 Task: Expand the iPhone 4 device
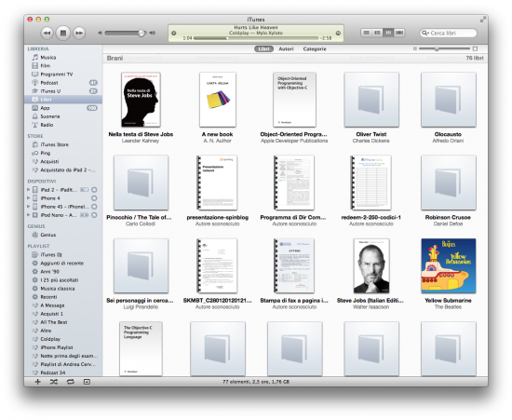pyautogui.click(x=29, y=198)
